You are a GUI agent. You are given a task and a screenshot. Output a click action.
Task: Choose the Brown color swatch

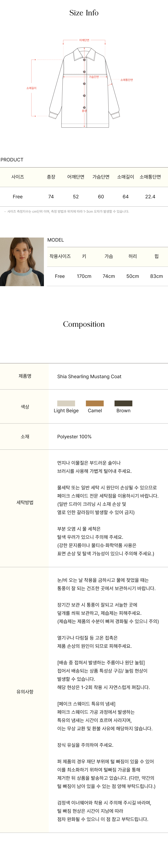(x=123, y=403)
